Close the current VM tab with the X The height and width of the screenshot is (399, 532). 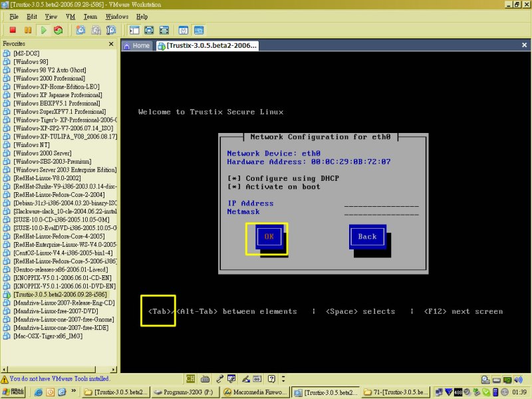[x=524, y=45]
